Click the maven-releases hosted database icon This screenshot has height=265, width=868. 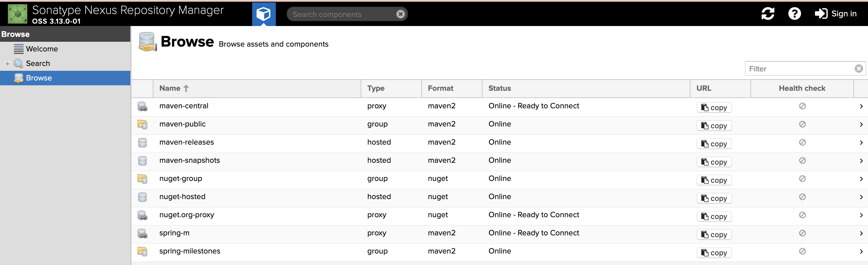coord(142,142)
